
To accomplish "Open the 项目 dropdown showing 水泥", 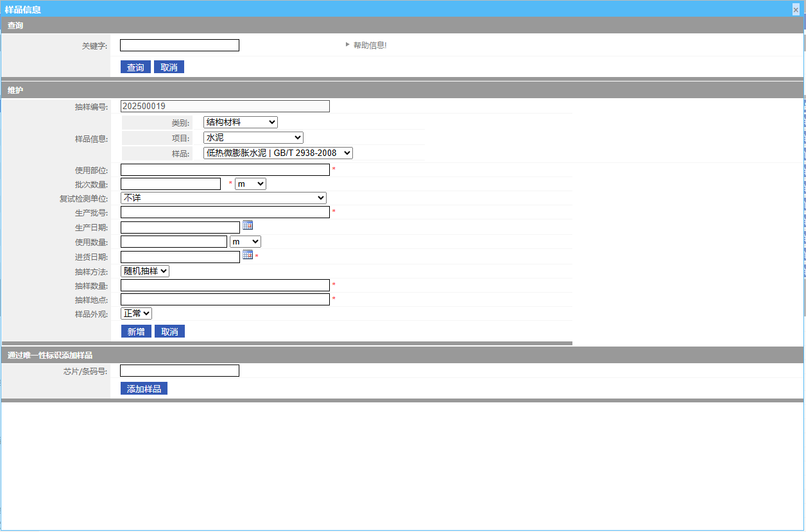I will pyautogui.click(x=253, y=137).
